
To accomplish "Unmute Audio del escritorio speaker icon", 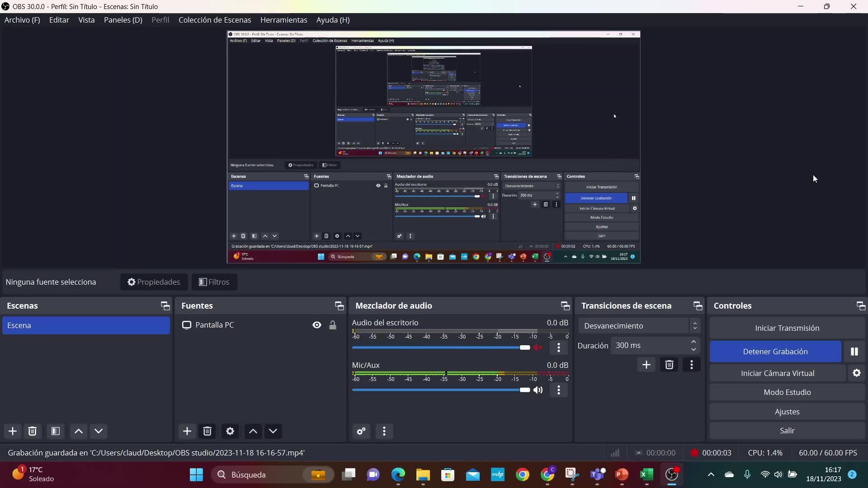I will (x=538, y=347).
